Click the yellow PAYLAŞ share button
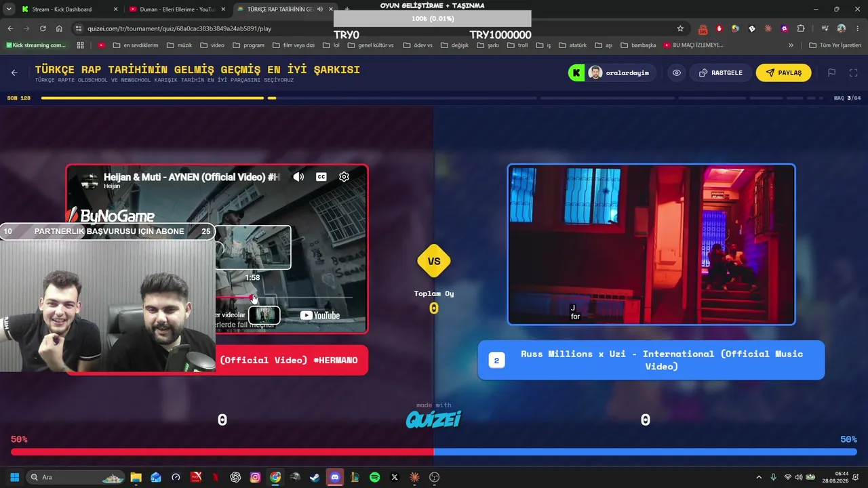Screen dimensions: 868x488 (783, 73)
